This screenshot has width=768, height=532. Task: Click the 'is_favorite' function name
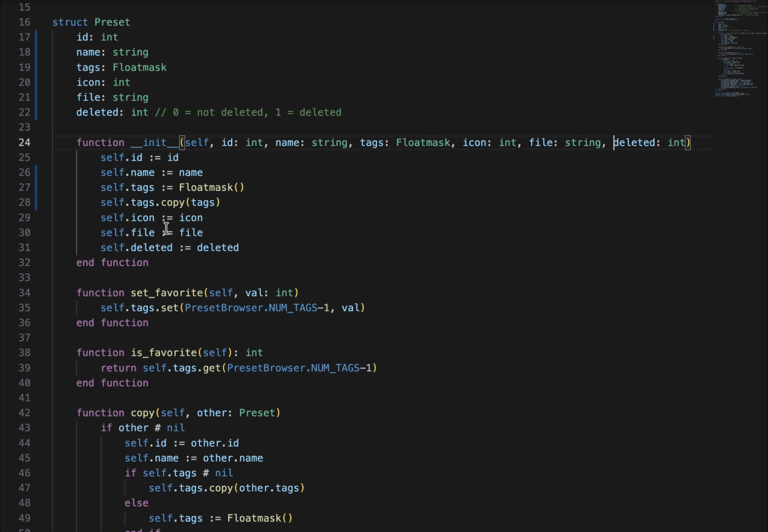pos(164,353)
